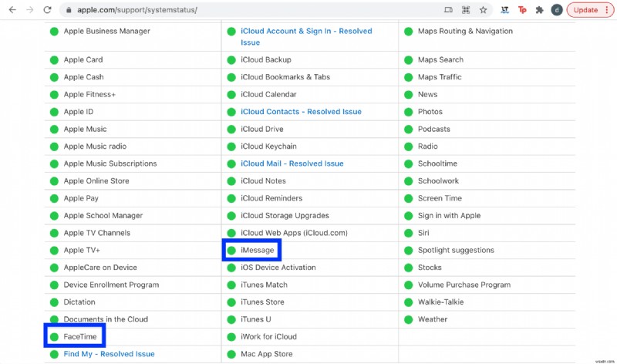Open the Find My resolved issue link
This screenshot has width=617, height=364.
109,354
